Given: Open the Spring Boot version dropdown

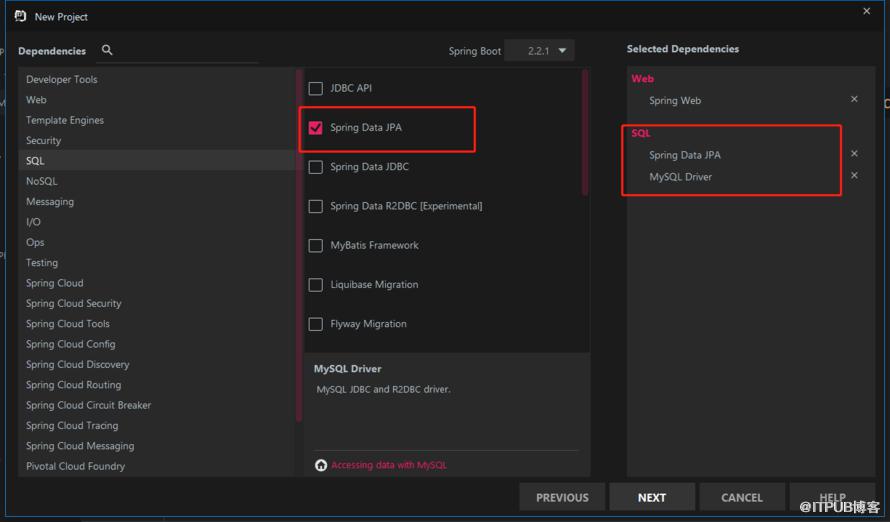Looking at the screenshot, I should (x=539, y=50).
